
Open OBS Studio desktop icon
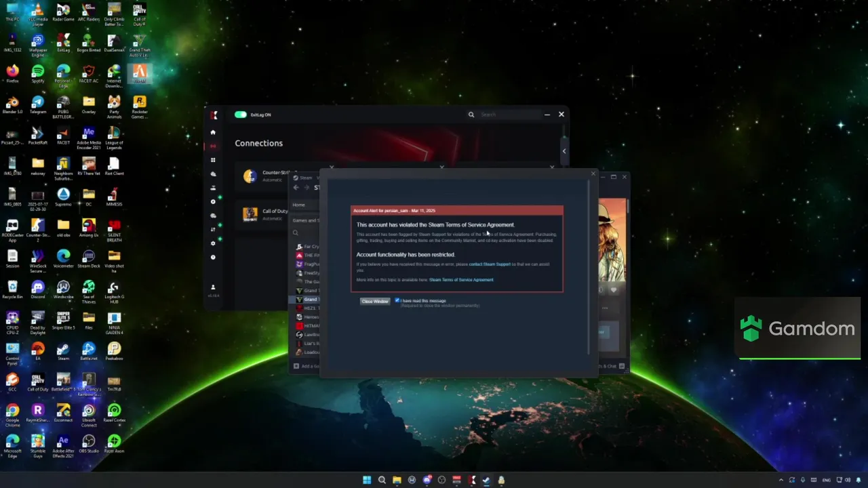click(x=89, y=443)
